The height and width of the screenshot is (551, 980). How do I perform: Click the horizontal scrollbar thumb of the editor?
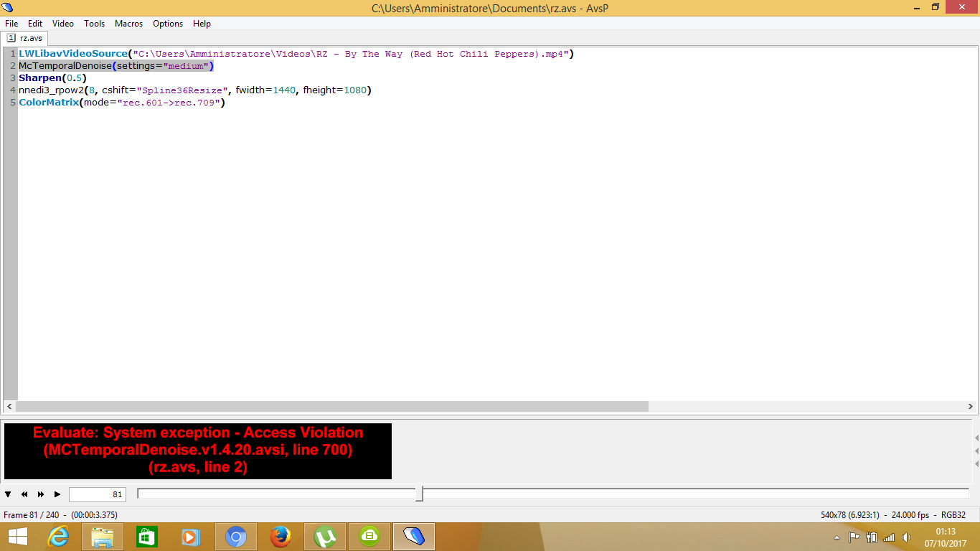click(332, 406)
